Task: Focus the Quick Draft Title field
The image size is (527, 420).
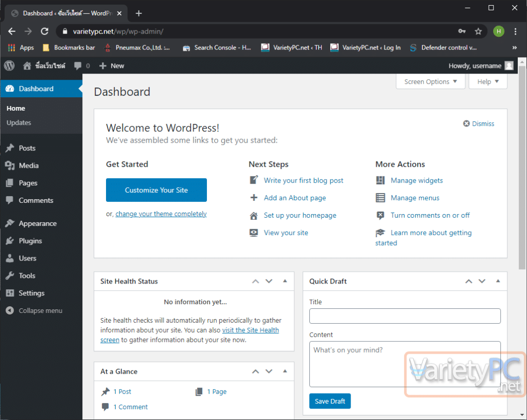Action: tap(405, 316)
